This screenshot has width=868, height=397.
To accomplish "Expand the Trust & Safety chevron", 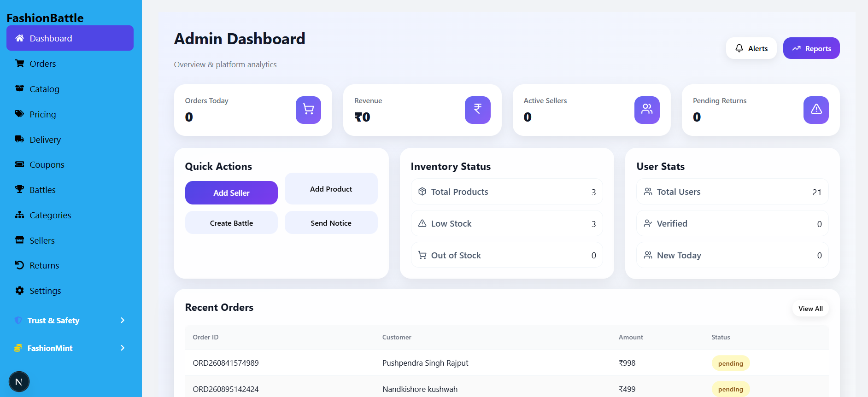I will point(123,320).
